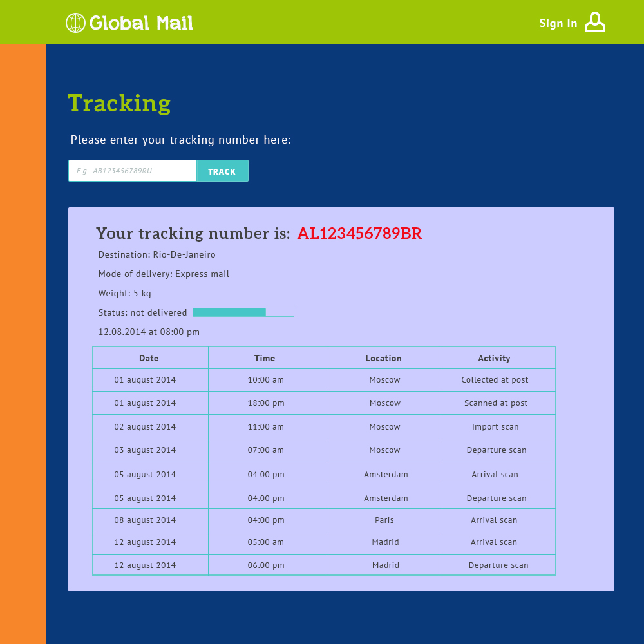644x644 pixels.
Task: Click the 05:00 am time cell
Action: [x=266, y=542]
